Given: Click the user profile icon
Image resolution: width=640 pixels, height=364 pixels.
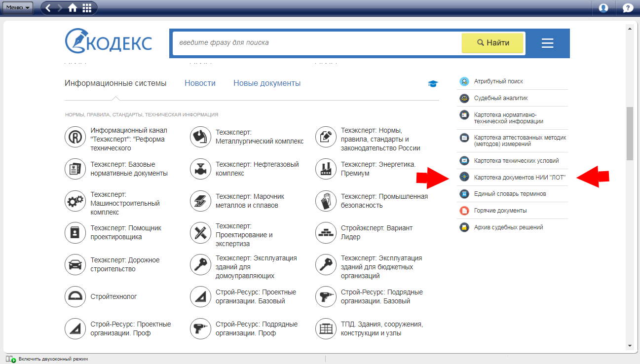Looking at the screenshot, I should [x=603, y=8].
